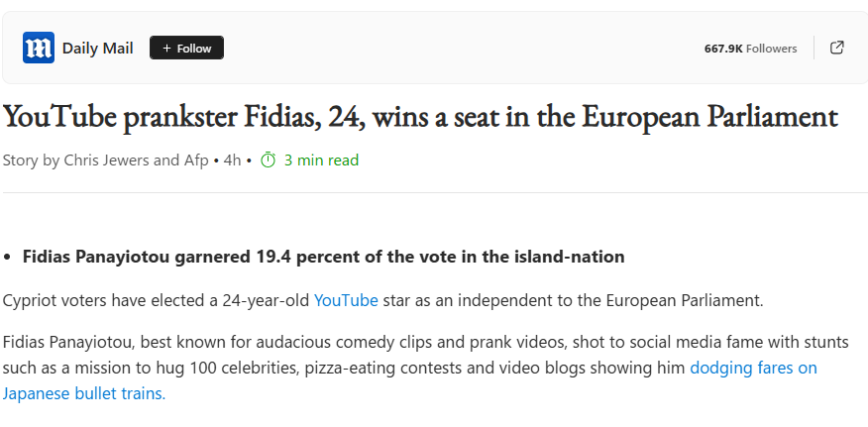The width and height of the screenshot is (868, 427).
Task: Click the Afp credit in the byline
Action: pyautogui.click(x=196, y=160)
